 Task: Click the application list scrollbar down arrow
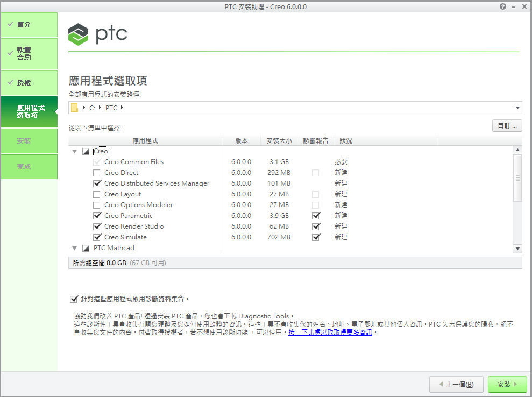517,249
